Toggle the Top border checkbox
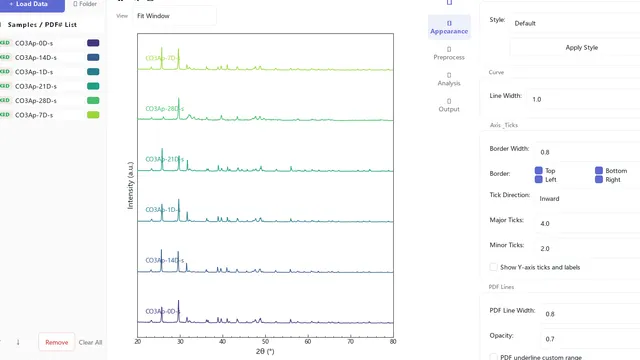The width and height of the screenshot is (640, 360). (x=539, y=170)
